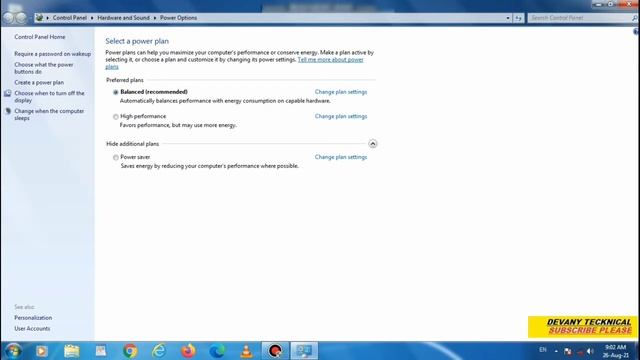Click the Back navigation button
The height and width of the screenshot is (360, 640).
8,18
